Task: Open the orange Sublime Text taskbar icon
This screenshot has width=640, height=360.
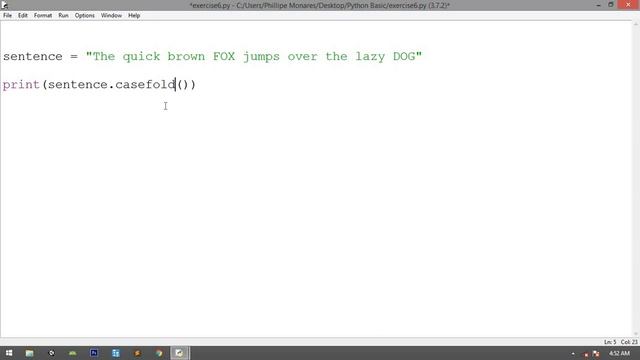Action: point(137,353)
